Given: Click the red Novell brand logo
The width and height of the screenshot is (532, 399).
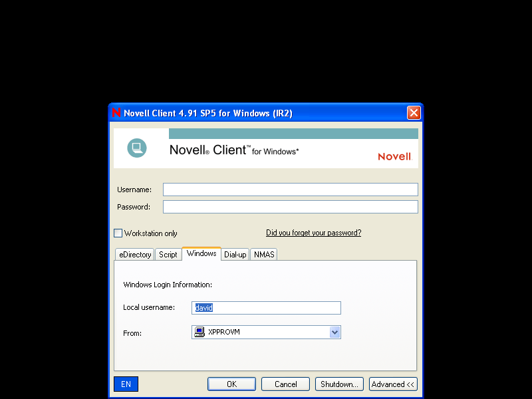Looking at the screenshot, I should click(395, 156).
